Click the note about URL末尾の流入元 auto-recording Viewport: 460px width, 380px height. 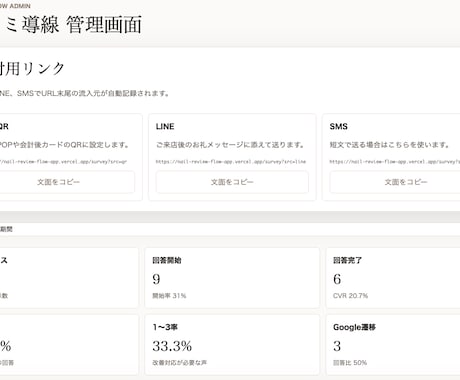[84, 94]
